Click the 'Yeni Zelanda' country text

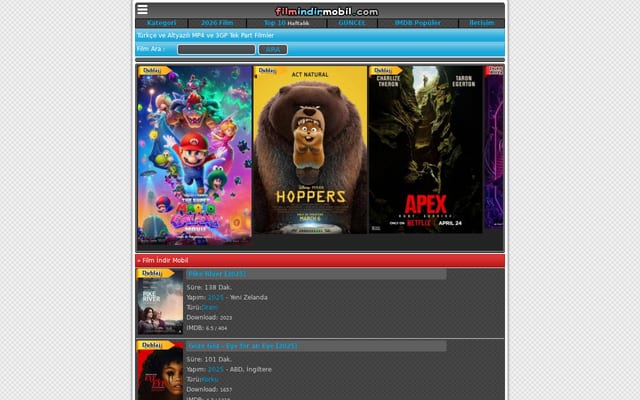249,297
